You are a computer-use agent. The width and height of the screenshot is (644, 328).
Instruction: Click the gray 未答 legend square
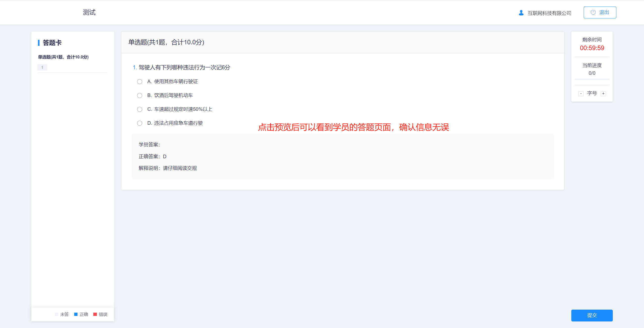57,314
